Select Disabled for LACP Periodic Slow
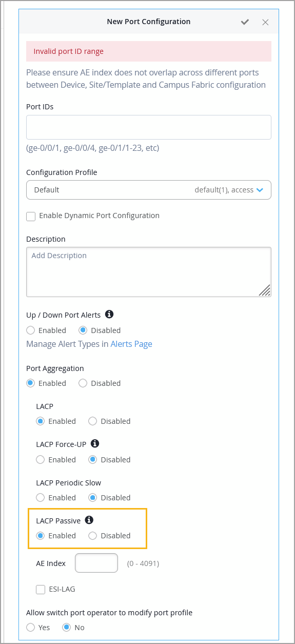The image size is (295, 644). (93, 498)
